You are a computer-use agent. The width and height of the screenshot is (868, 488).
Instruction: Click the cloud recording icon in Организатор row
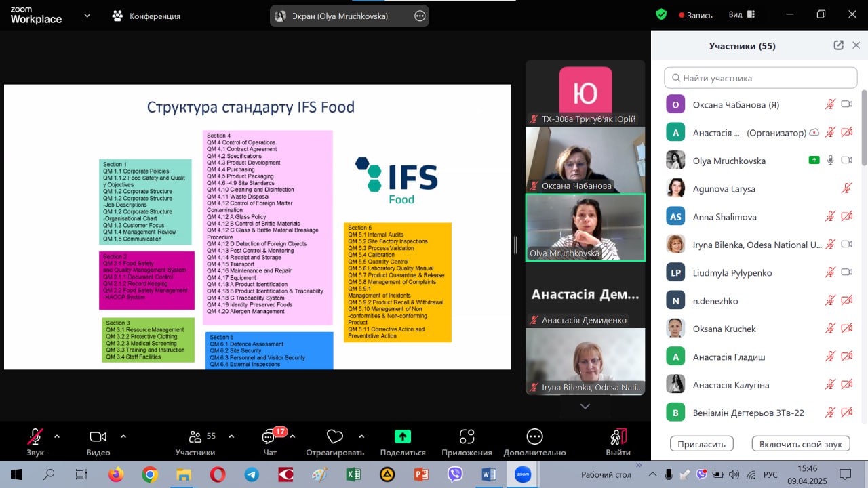point(814,133)
